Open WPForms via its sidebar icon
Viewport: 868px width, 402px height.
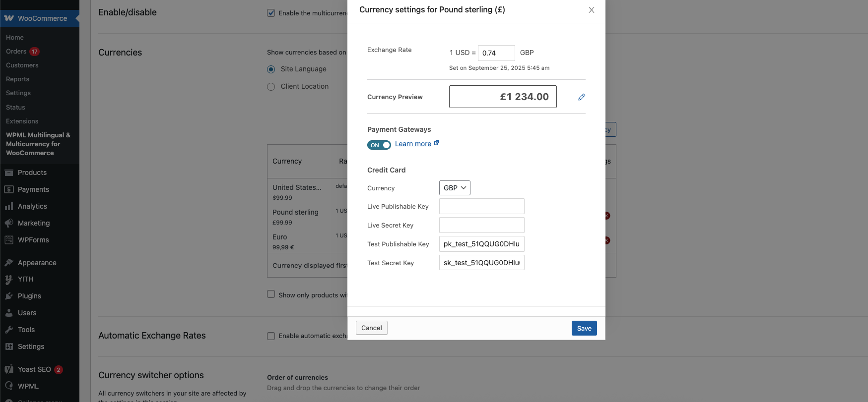pyautogui.click(x=9, y=240)
